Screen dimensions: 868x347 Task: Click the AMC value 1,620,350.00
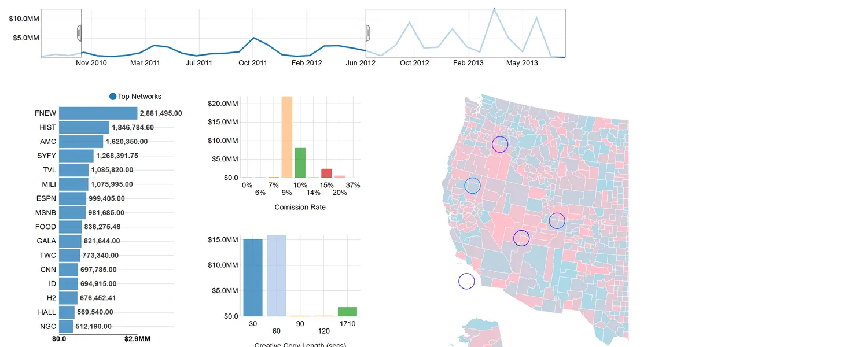tap(126, 142)
